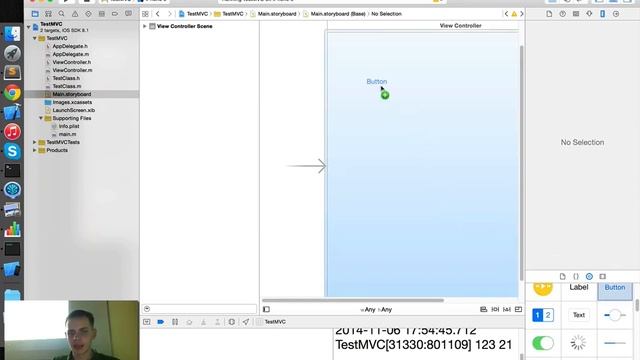The height and width of the screenshot is (360, 640).
Task: Expand View Controller Scene outline
Action: [144, 26]
